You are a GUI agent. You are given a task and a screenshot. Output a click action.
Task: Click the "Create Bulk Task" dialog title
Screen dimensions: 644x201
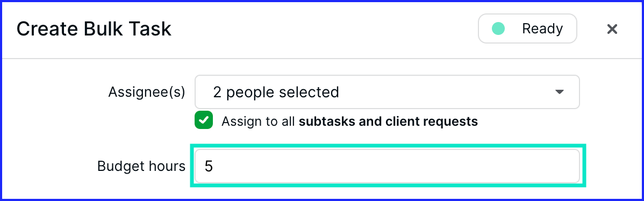[94, 29]
